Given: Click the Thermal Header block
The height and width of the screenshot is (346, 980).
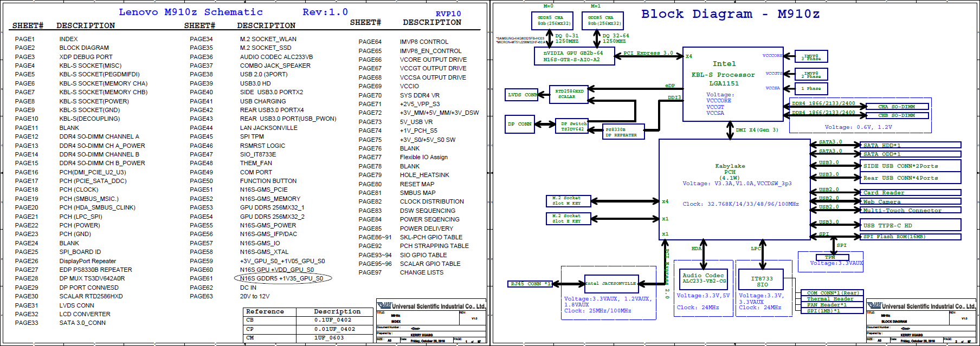Looking at the screenshot, I should [831, 299].
